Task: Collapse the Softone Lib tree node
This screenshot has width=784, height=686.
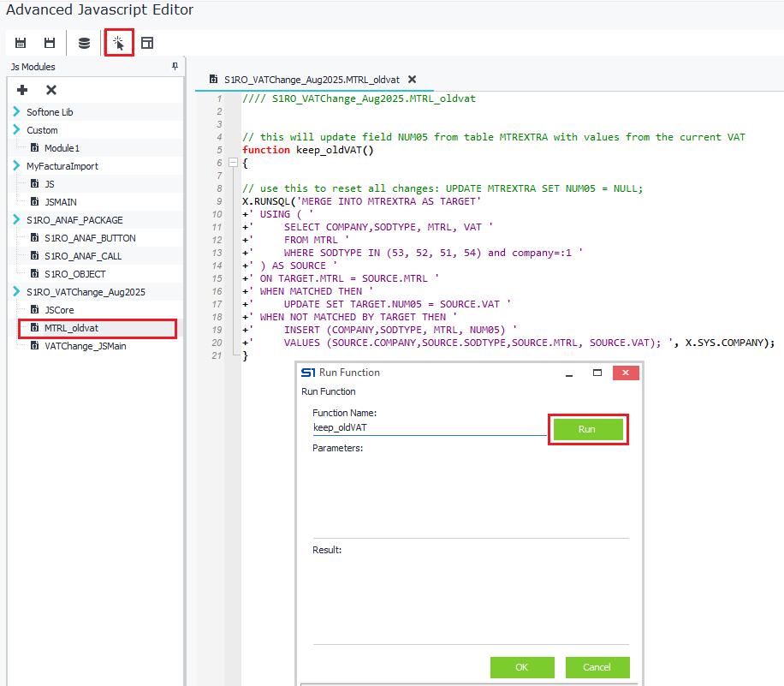Action: coord(16,111)
